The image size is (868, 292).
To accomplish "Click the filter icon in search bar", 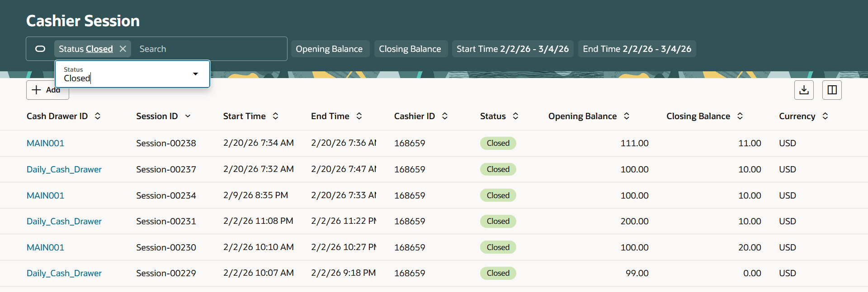I will point(40,49).
